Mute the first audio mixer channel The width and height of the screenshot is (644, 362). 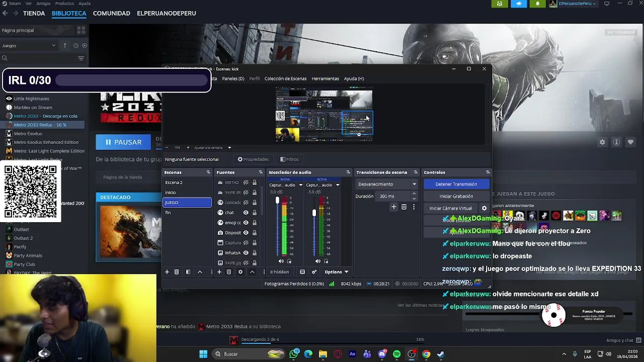tap(281, 261)
